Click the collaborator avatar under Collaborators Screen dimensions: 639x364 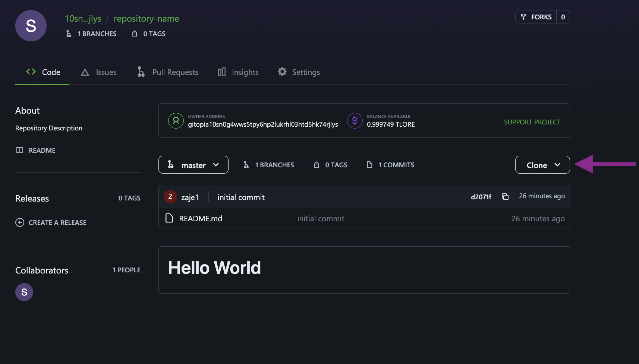pyautogui.click(x=24, y=292)
